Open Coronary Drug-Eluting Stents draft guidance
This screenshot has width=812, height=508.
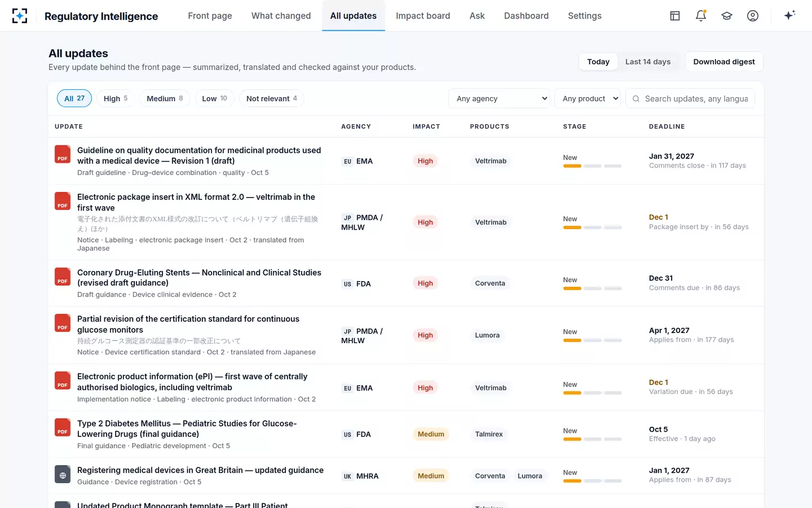coord(199,278)
